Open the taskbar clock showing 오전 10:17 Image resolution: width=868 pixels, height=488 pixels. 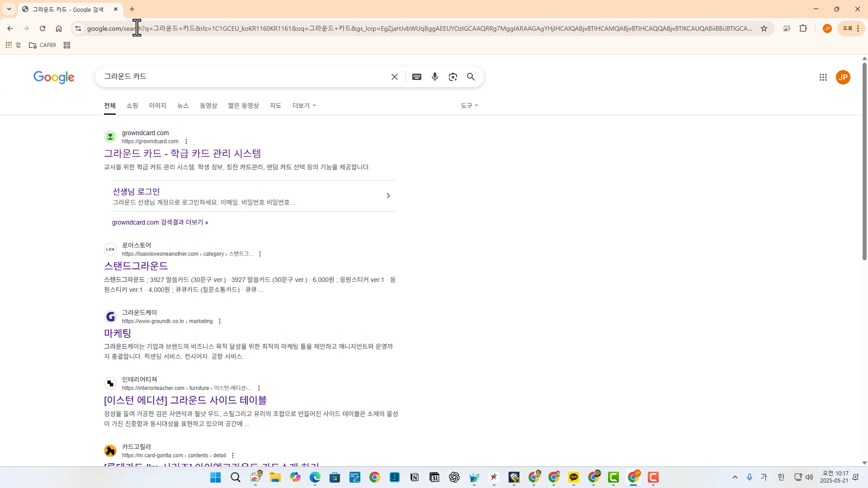[834, 477]
